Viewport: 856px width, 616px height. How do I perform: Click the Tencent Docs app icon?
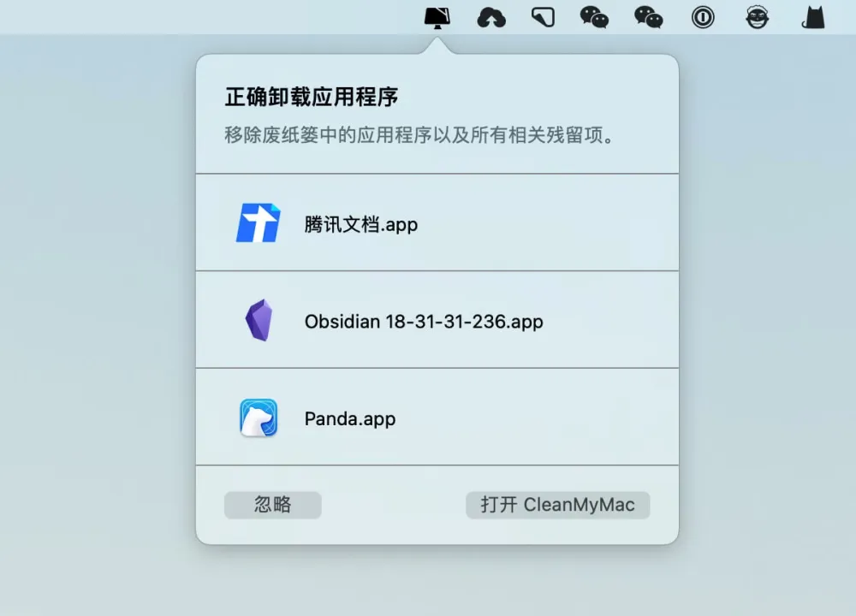pyautogui.click(x=259, y=222)
